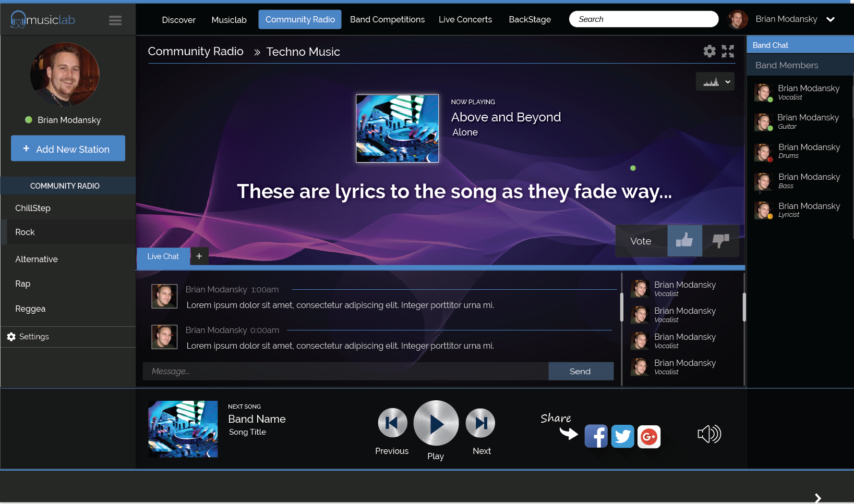This screenshot has height=504, width=854.
Task: Open the equalizer visualizer dropdown
Action: pyautogui.click(x=715, y=81)
